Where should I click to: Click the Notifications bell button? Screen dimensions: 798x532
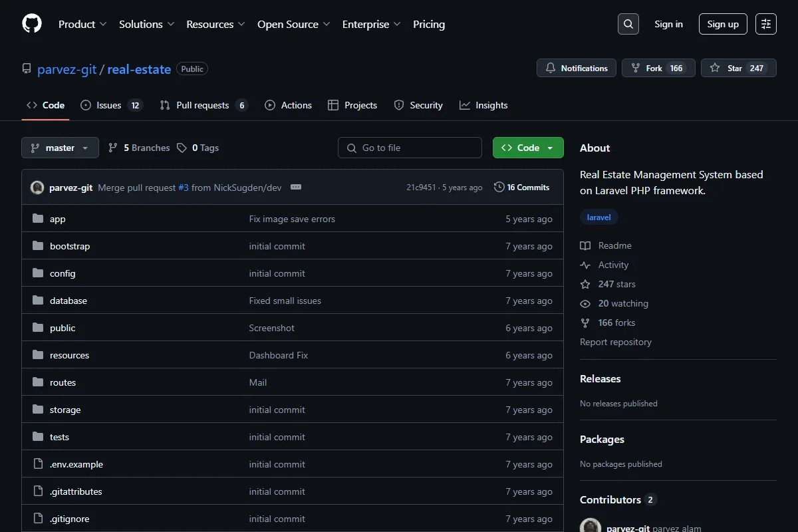577,68
